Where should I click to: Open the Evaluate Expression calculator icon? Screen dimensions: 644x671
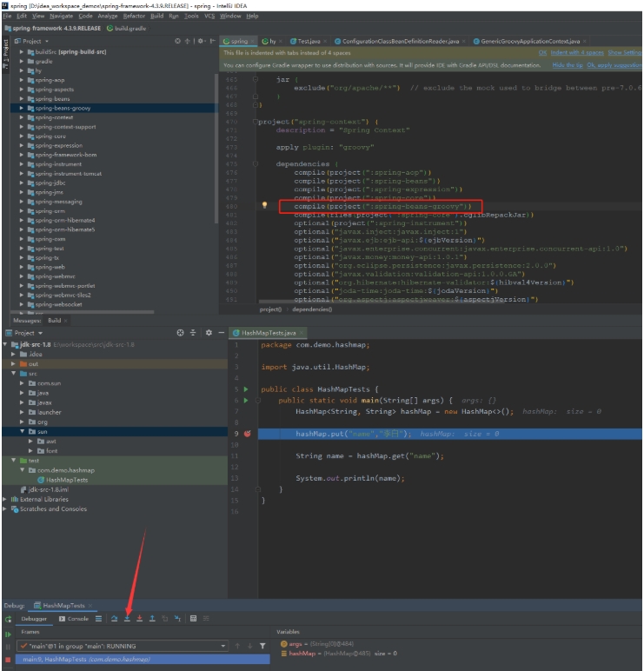pos(194,618)
